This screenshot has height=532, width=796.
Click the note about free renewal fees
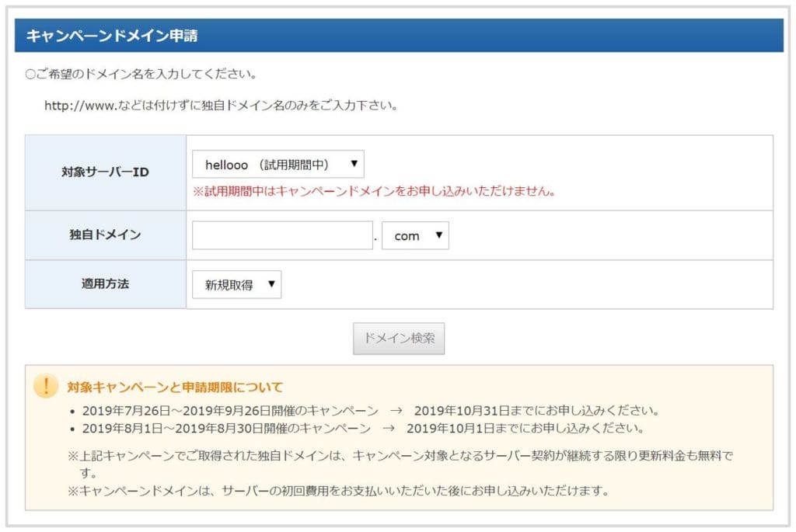click(400, 454)
